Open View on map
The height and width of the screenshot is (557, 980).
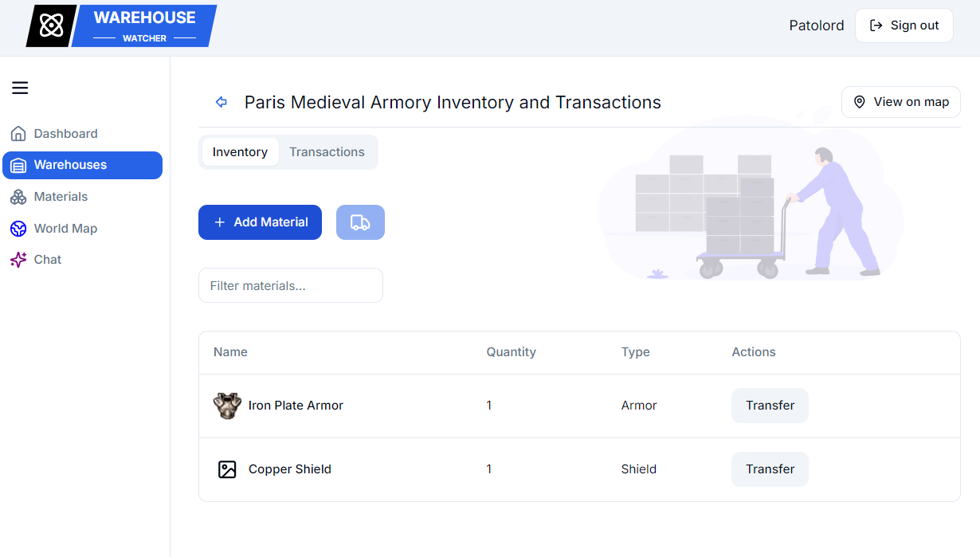pyautogui.click(x=900, y=102)
